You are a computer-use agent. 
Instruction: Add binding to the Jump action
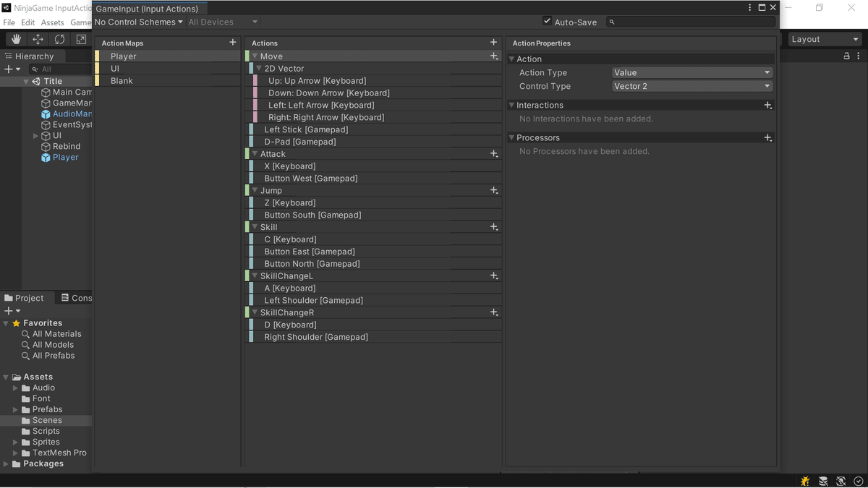(494, 190)
